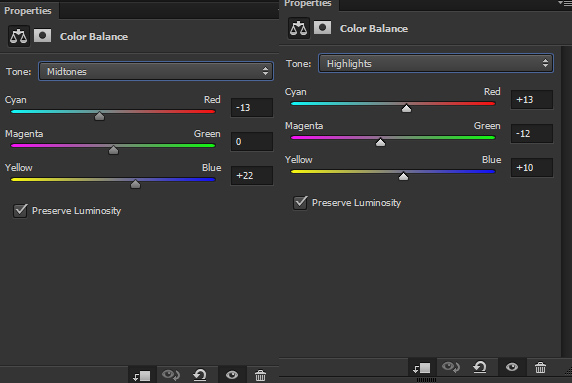This screenshot has width=572, height=383.
Task: Click Color Balance scales icon in Highlights panel
Action: 299,28
